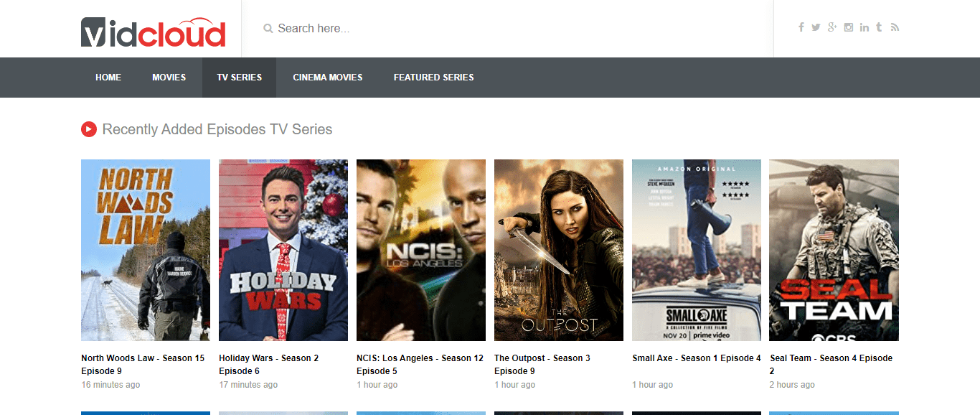Click the search magnifier icon

[x=268, y=29]
